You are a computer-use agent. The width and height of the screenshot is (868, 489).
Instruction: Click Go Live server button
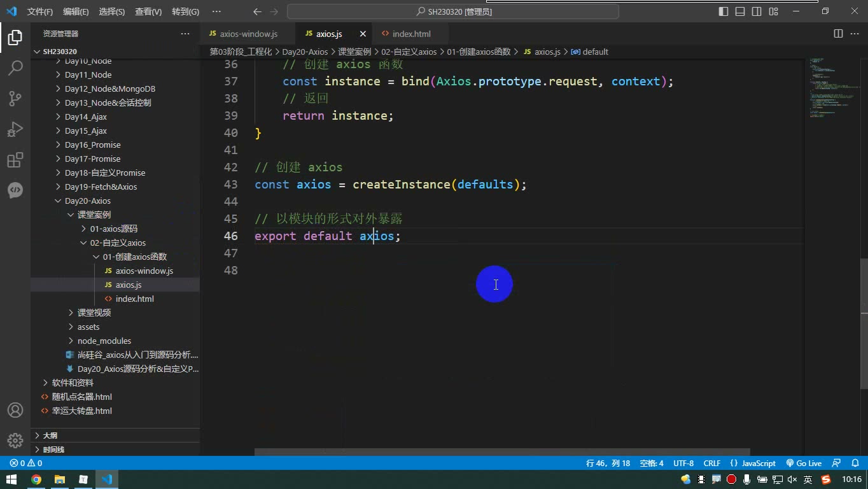coord(804,464)
